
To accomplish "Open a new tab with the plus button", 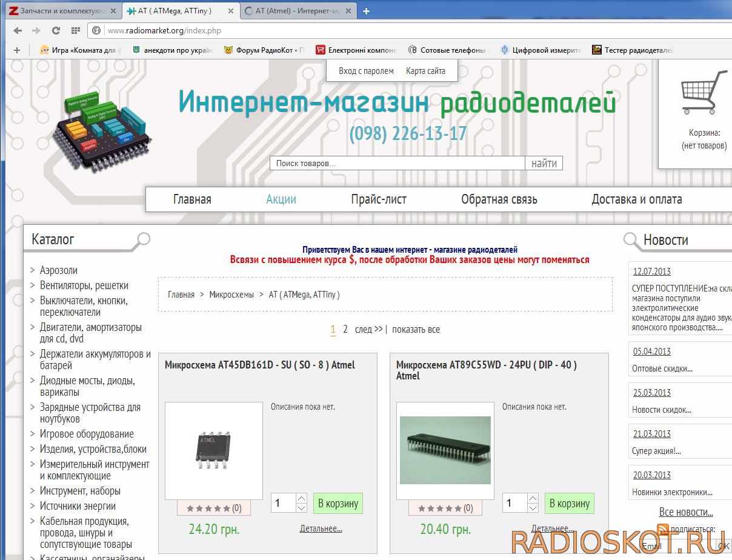I will pyautogui.click(x=366, y=11).
